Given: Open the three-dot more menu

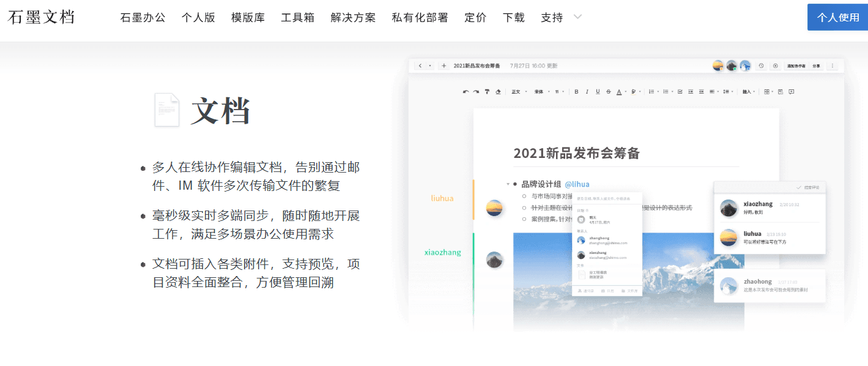Looking at the screenshot, I should 833,65.
